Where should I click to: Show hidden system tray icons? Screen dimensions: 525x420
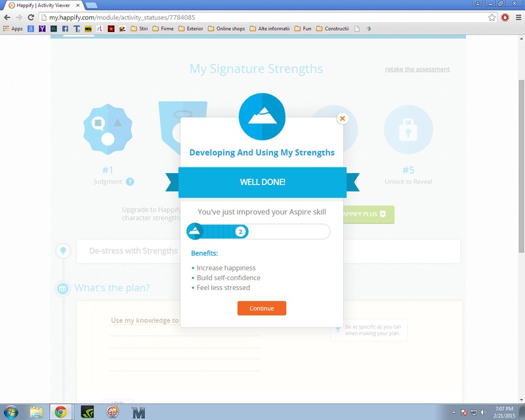tap(453, 412)
